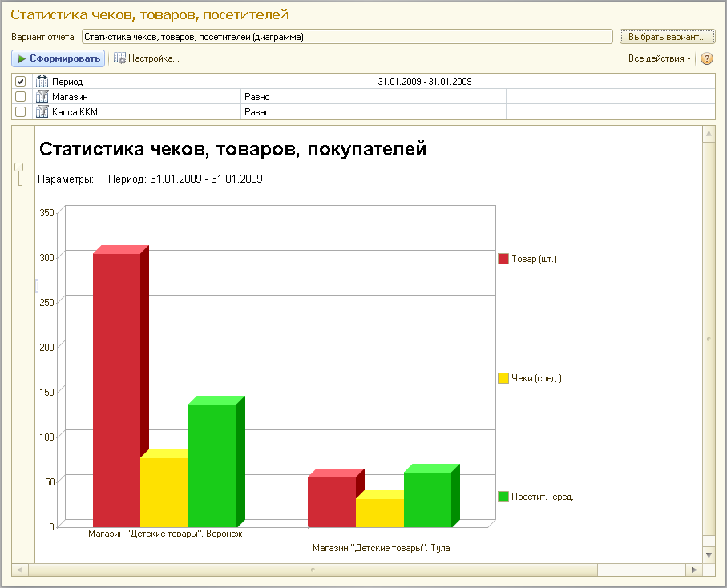
Task: Enable the Магазин filter checkbox
Action: click(20, 96)
